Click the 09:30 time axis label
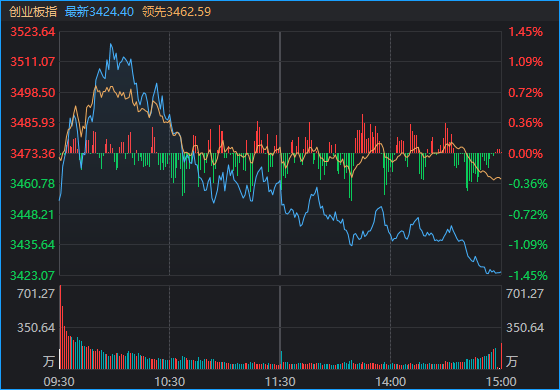 click(59, 382)
